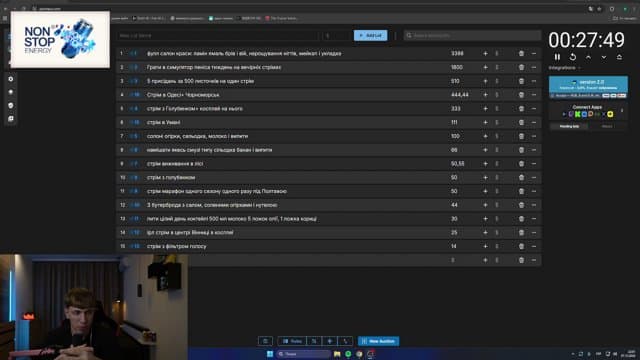This screenshot has width=640, height=360.
Task: Select lot 1 name text about salon
Action: coord(244,53)
